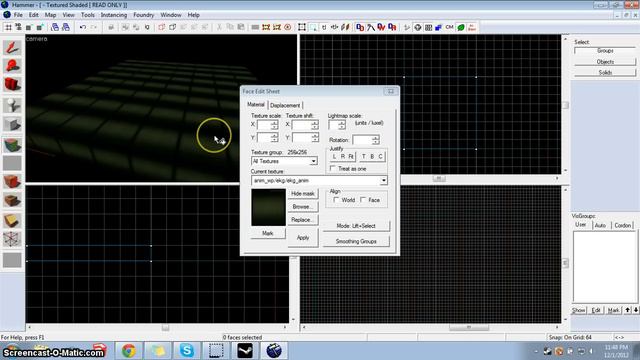Image resolution: width=640 pixels, height=360 pixels.
Task: Toggle the radius culling circle icon
Action: (x=288, y=27)
